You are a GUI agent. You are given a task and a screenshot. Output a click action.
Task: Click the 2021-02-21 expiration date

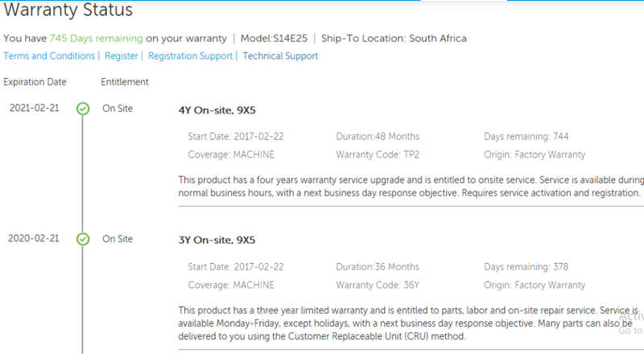(x=35, y=108)
